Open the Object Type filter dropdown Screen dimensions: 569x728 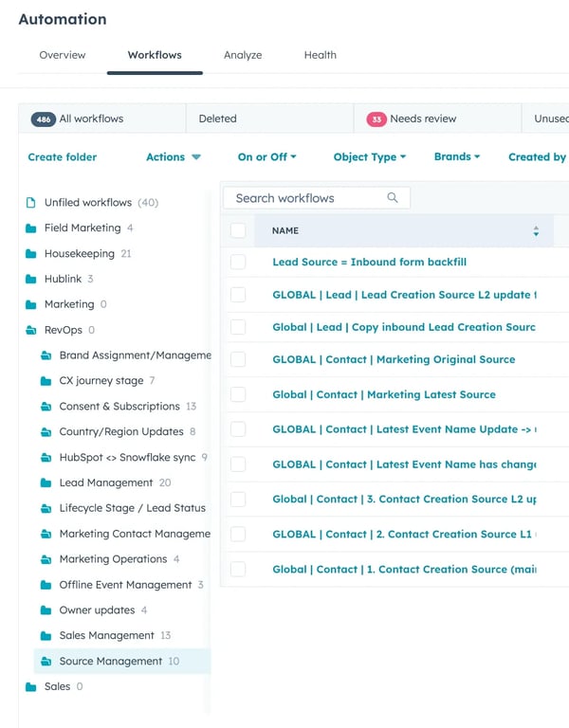pyautogui.click(x=370, y=157)
